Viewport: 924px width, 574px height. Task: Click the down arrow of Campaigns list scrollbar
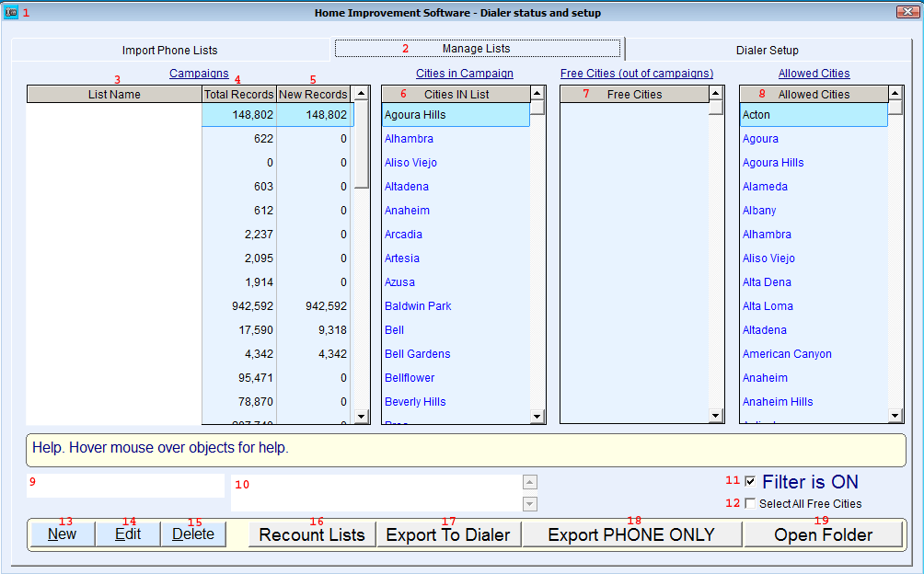tap(362, 416)
